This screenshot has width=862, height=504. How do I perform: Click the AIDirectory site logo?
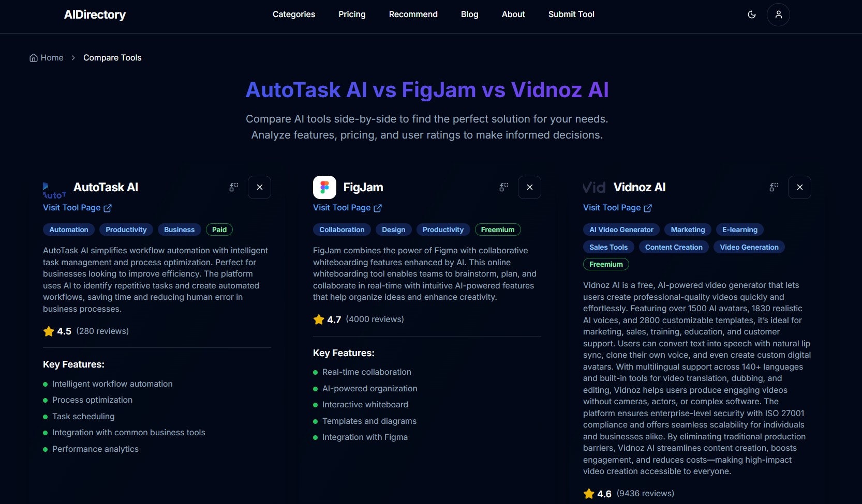click(x=95, y=14)
